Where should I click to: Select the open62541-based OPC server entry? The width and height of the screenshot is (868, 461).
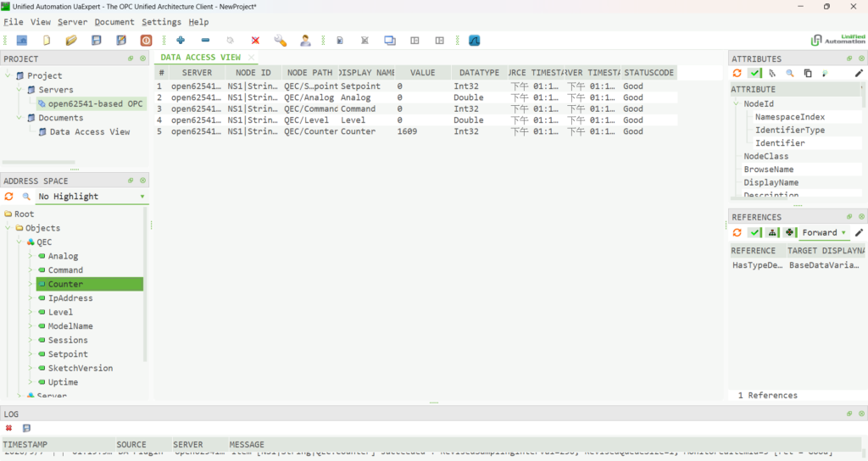pos(91,103)
